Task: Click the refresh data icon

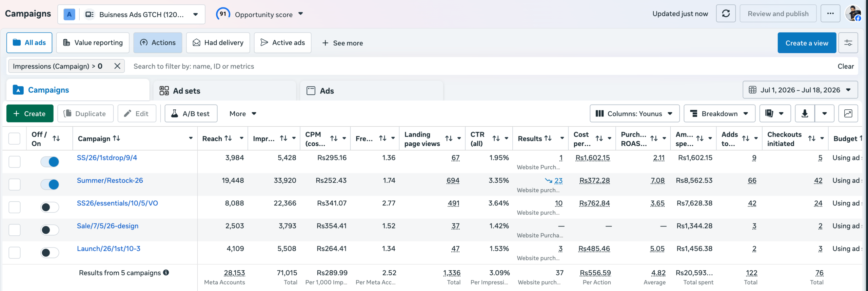Action: 726,14
